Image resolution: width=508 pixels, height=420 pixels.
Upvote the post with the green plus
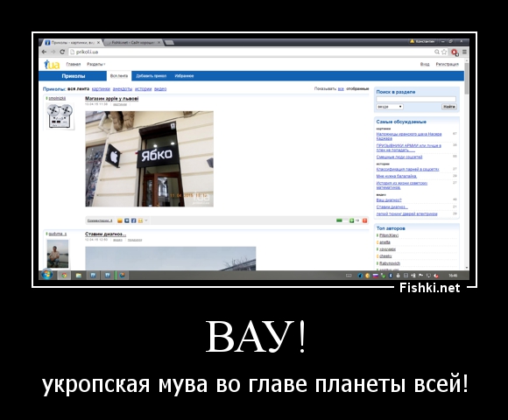point(351,220)
